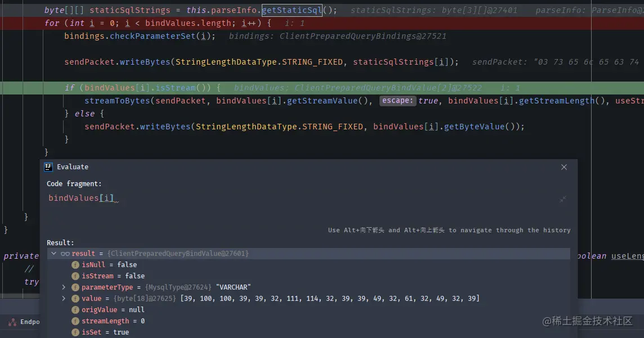This screenshot has height=338, width=644.
Task: Select the isNull = false row
Action: point(308,265)
